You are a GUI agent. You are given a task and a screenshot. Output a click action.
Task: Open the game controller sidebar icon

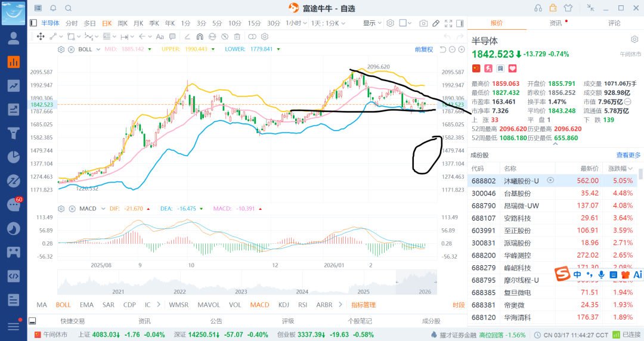[x=13, y=252]
